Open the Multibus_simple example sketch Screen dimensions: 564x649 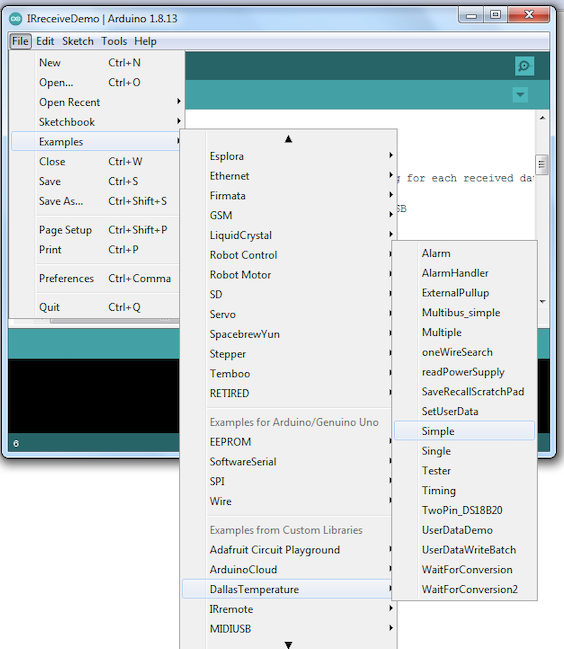[465, 312]
